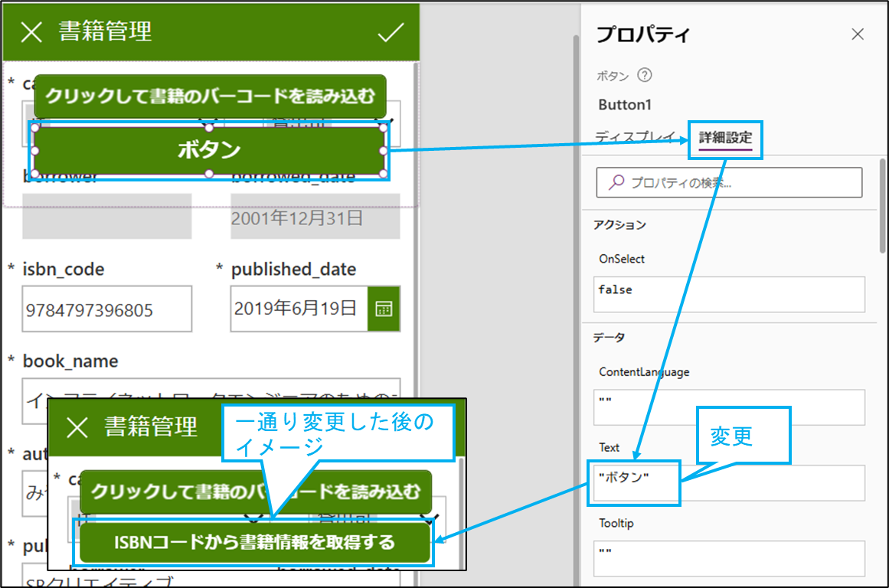Click the Tooltip property label

(616, 523)
